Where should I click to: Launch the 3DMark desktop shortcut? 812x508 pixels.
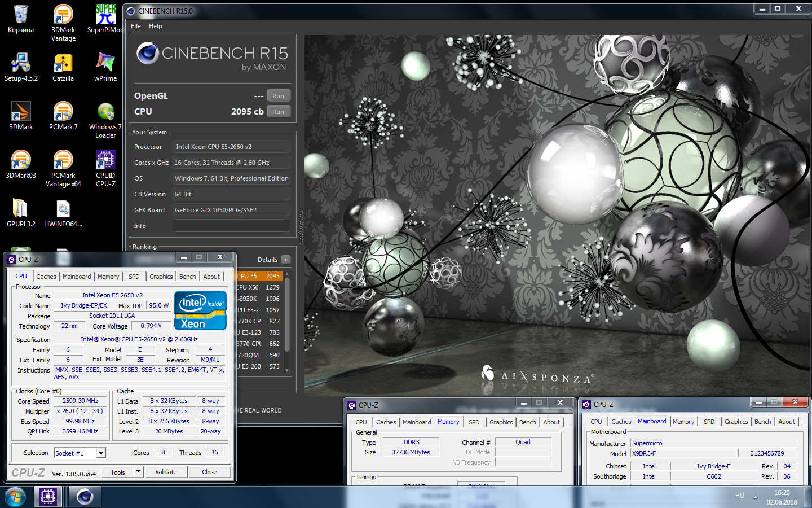[21, 116]
